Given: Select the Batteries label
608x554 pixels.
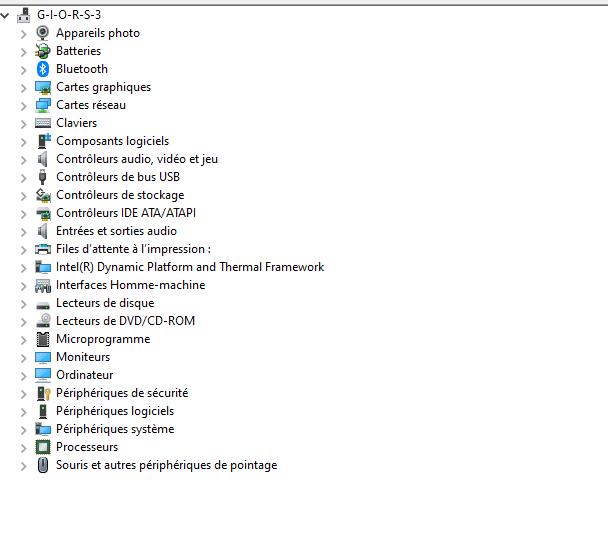Looking at the screenshot, I should click(x=78, y=51).
